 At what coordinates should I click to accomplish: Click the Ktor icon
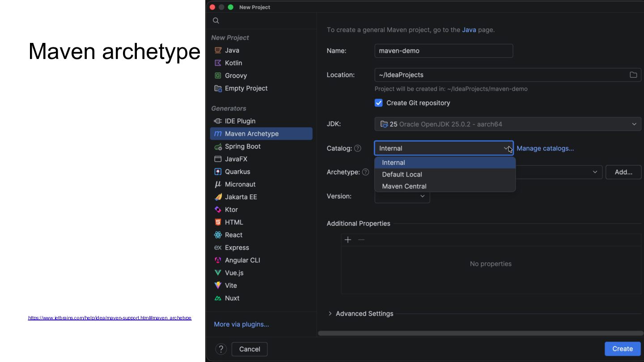pos(218,210)
